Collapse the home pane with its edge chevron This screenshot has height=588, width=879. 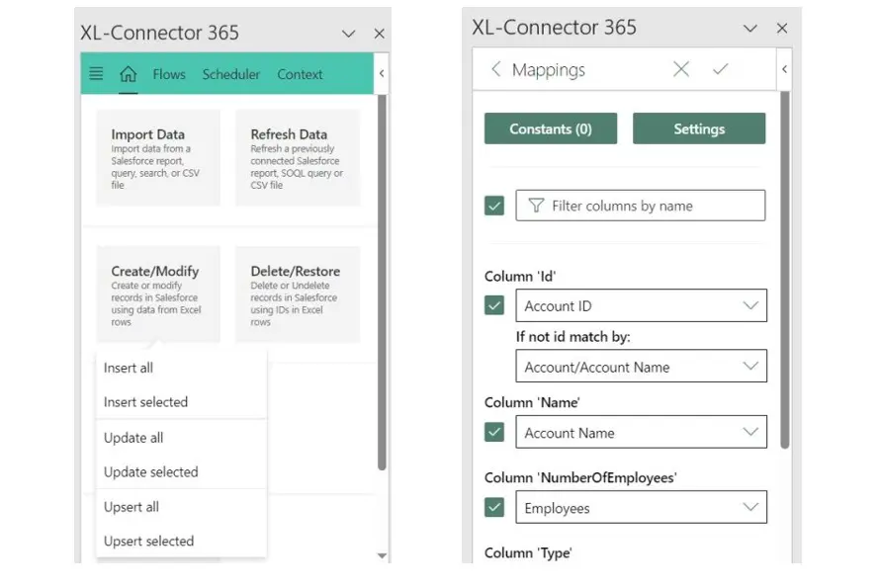pyautogui.click(x=381, y=73)
